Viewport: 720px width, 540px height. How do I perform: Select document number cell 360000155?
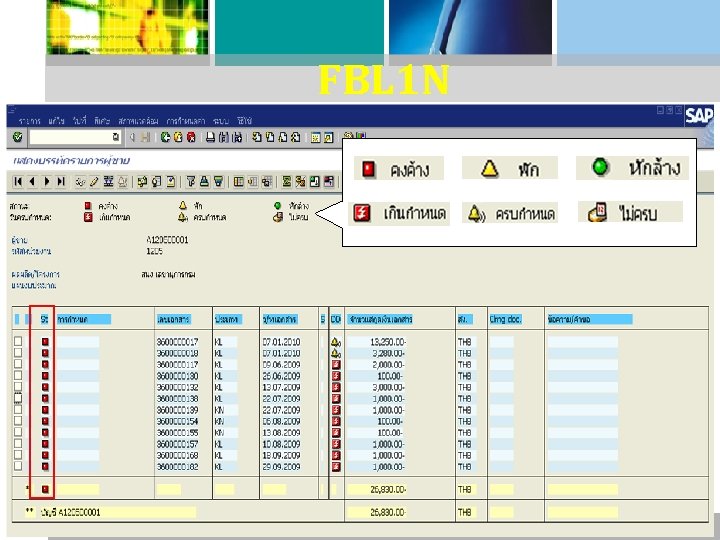(x=177, y=433)
